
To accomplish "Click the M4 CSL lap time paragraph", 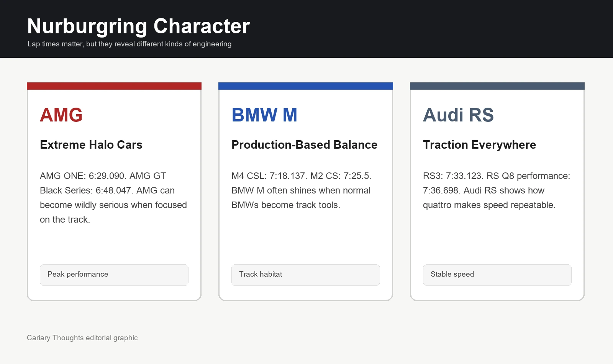I will click(x=302, y=190).
